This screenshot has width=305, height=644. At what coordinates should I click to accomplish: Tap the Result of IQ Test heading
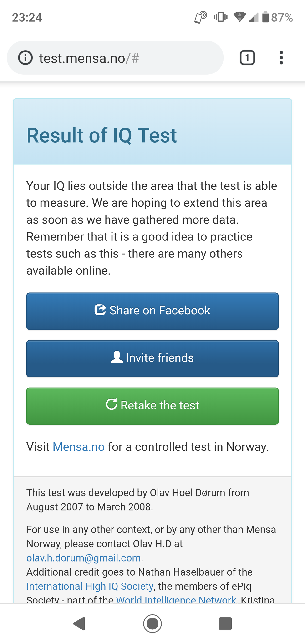click(x=102, y=135)
